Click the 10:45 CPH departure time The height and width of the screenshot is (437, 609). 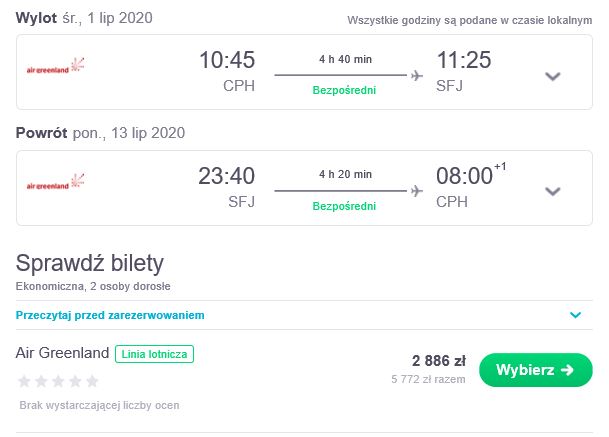[227, 60]
